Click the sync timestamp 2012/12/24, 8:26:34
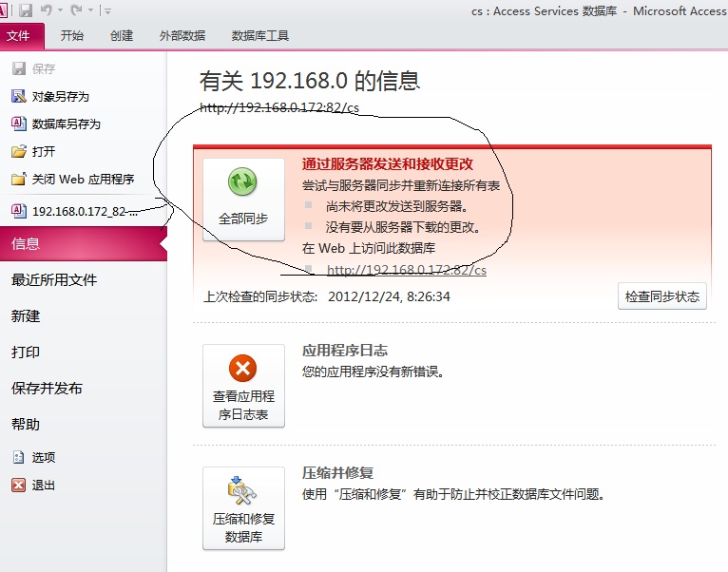Screen dimensions: 728x572 tap(389, 296)
